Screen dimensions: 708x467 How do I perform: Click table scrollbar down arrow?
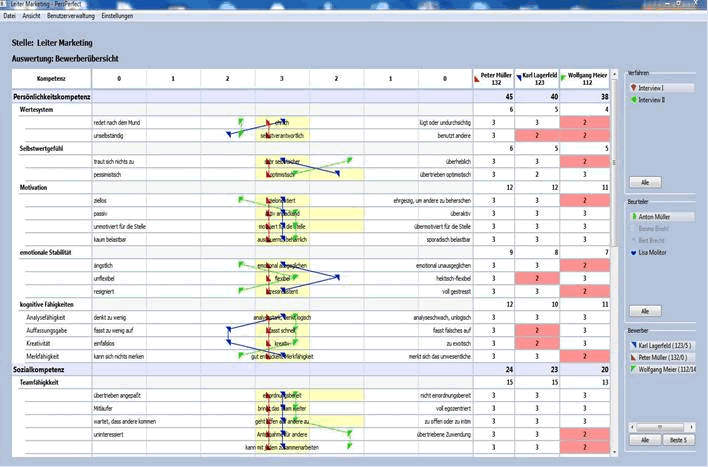click(614, 452)
